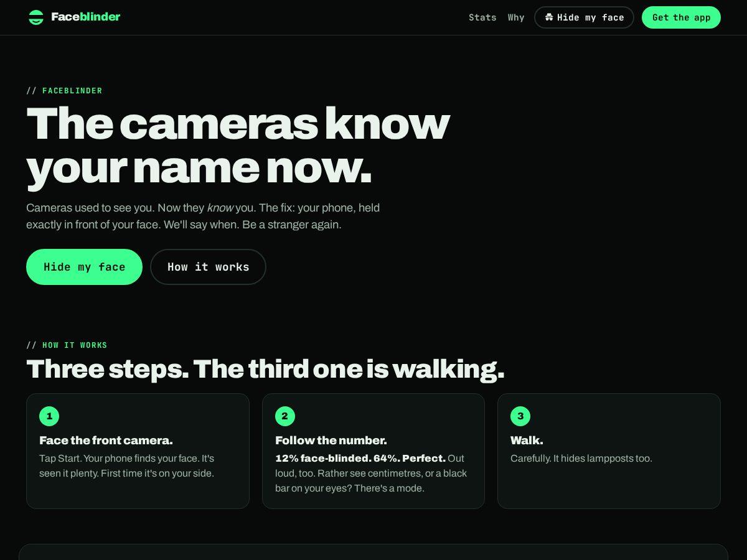This screenshot has height=560, width=747.
Task: Click the 'Follow the number.' heading
Action: click(x=331, y=441)
